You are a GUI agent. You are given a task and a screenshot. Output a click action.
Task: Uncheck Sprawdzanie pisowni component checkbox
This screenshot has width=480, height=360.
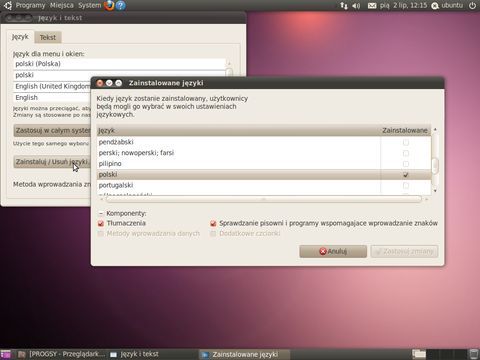pos(213,223)
